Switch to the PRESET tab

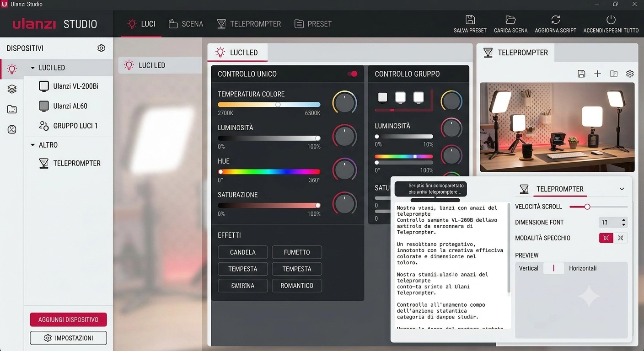313,24
